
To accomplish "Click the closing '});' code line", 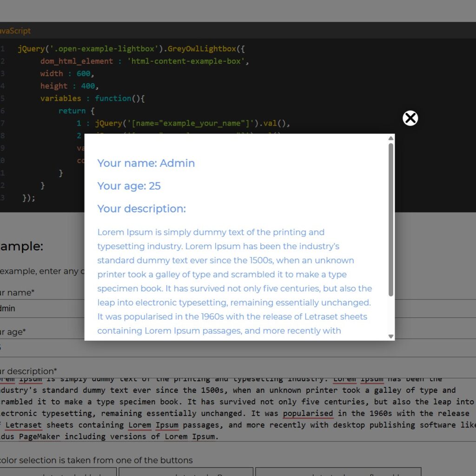I will click(x=29, y=198).
